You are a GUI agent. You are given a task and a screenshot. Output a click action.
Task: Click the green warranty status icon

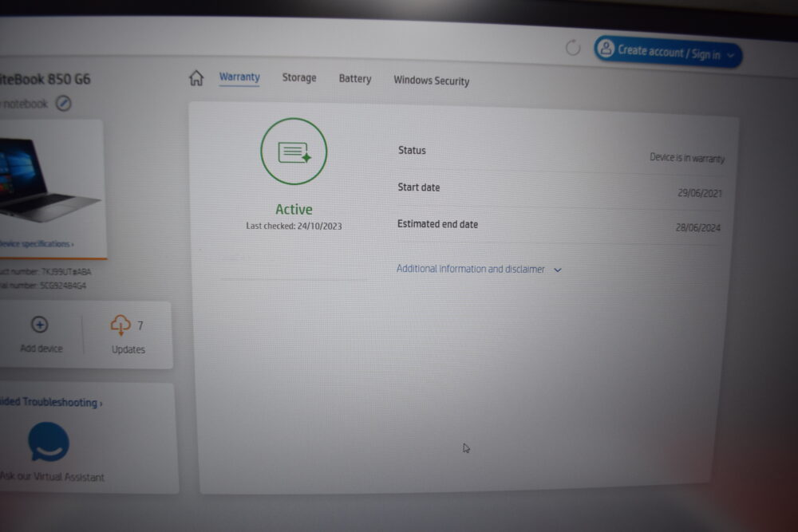pyautogui.click(x=294, y=151)
